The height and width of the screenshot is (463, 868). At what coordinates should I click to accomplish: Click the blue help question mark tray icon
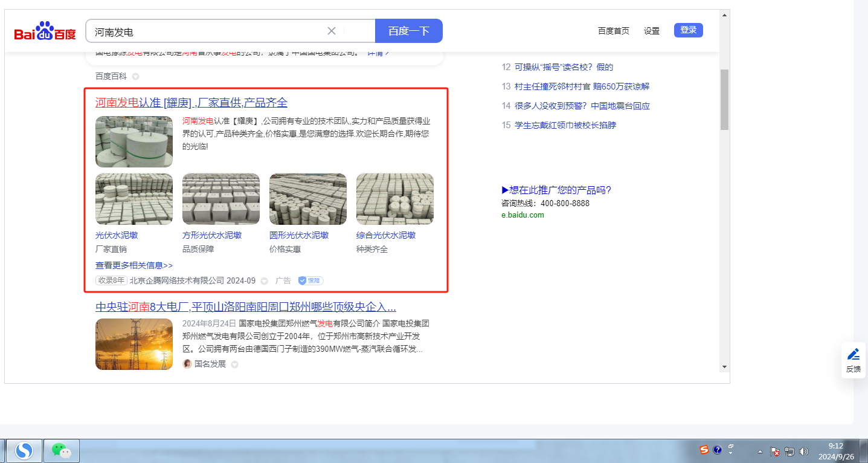tap(717, 450)
